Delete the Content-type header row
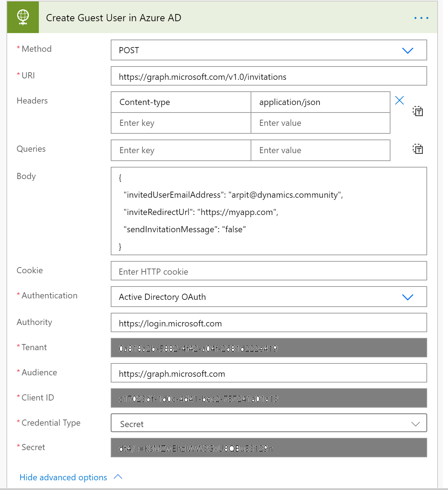448x490 pixels. point(399,101)
